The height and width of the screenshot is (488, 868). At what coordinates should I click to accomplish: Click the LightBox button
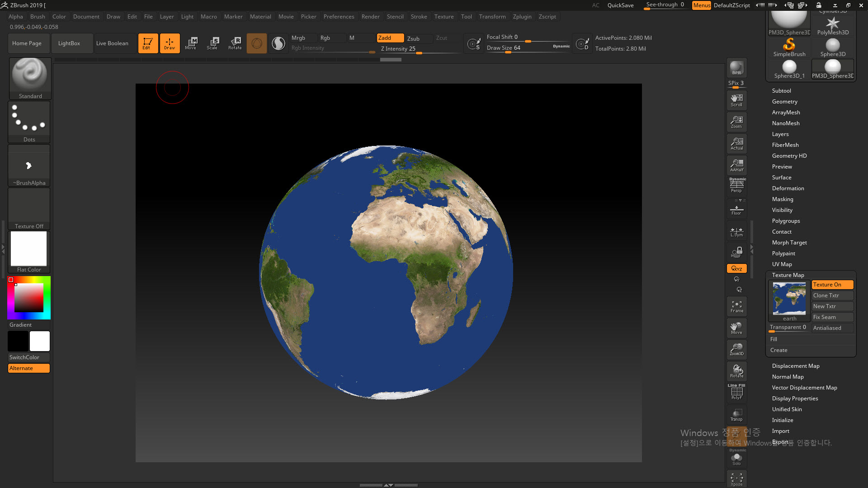69,43
